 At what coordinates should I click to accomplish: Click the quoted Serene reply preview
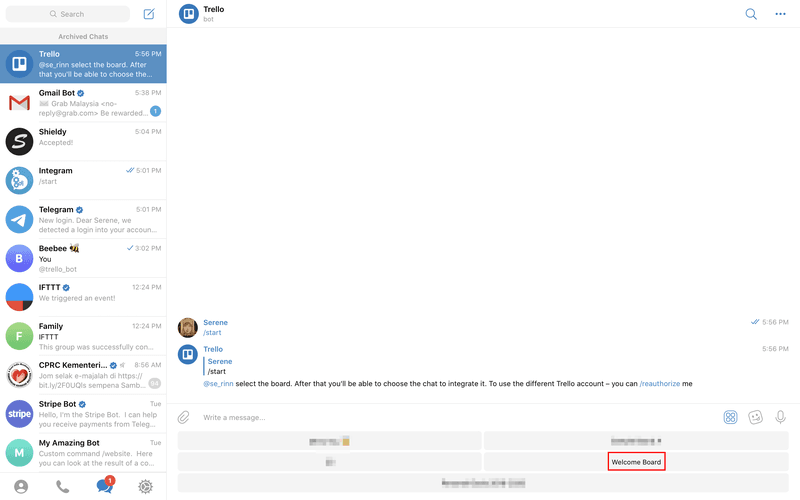(x=219, y=366)
